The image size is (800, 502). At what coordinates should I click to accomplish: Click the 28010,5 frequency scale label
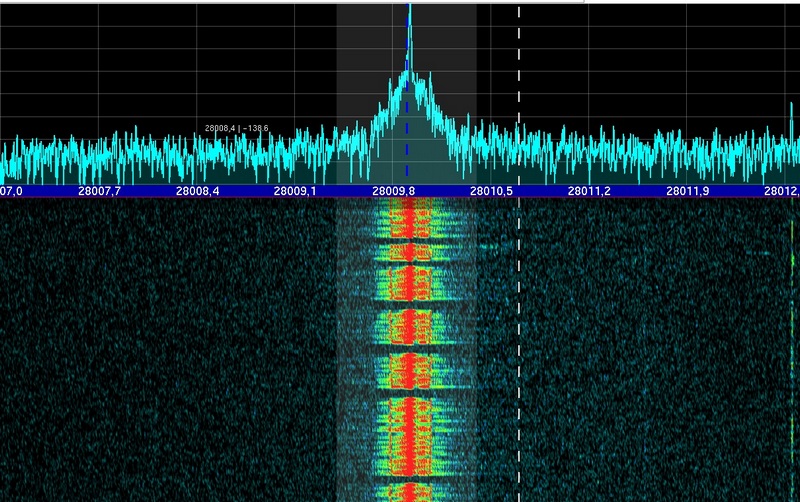click(491, 190)
